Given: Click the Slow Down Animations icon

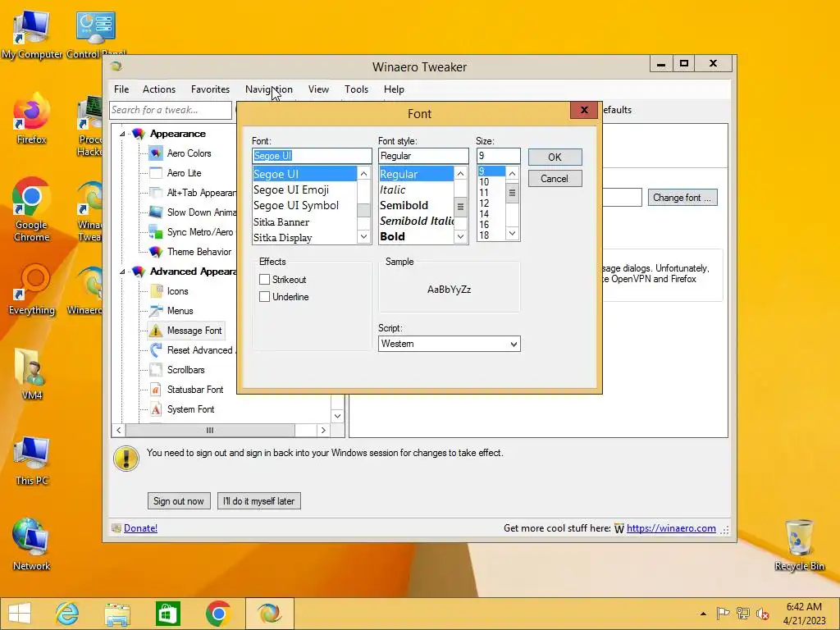Looking at the screenshot, I should coord(155,212).
